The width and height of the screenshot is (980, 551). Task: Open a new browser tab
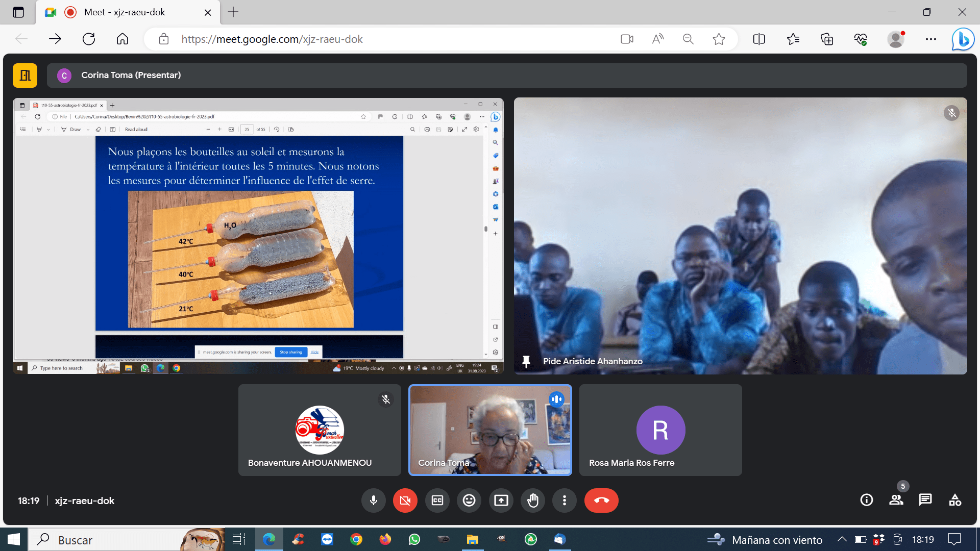point(233,12)
